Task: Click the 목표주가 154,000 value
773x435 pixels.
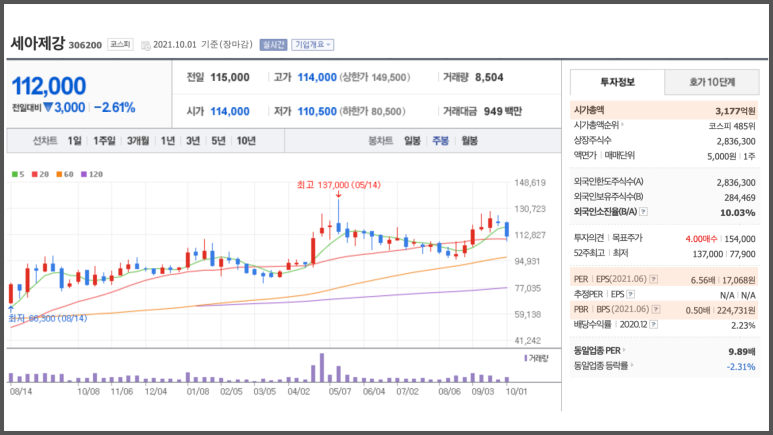Action: [740, 239]
